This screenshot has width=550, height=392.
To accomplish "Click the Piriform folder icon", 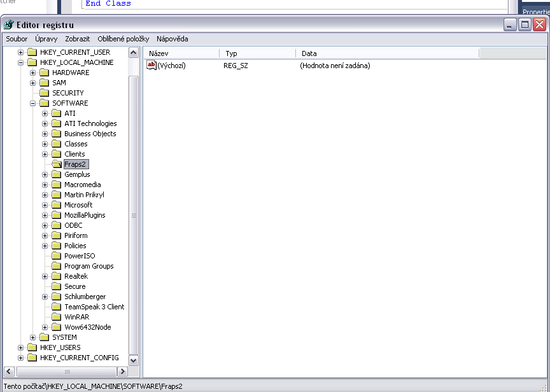I will [57, 235].
